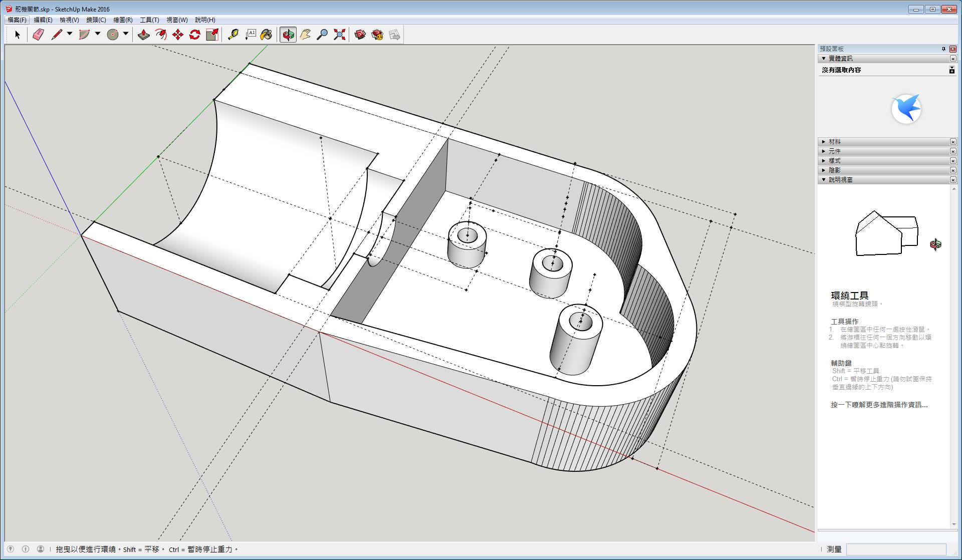This screenshot has height=560, width=962.
Task: Choose the Circle shape tool
Action: (113, 35)
